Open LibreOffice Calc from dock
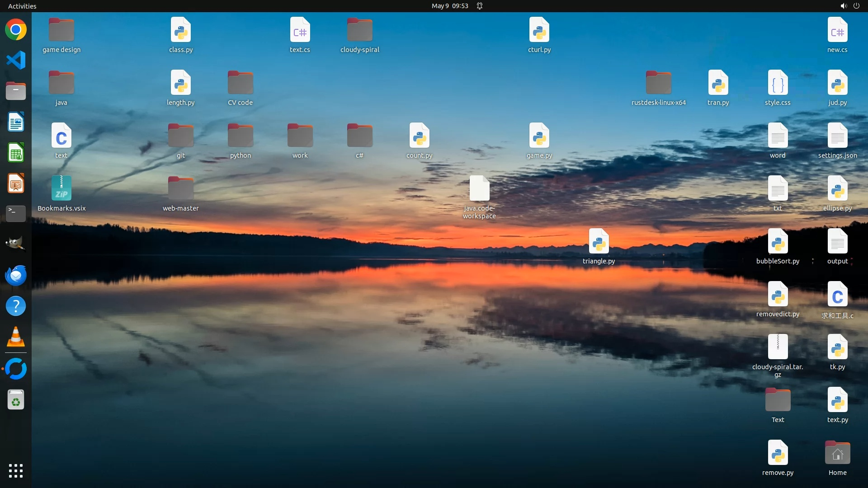868x488 pixels. (16, 153)
